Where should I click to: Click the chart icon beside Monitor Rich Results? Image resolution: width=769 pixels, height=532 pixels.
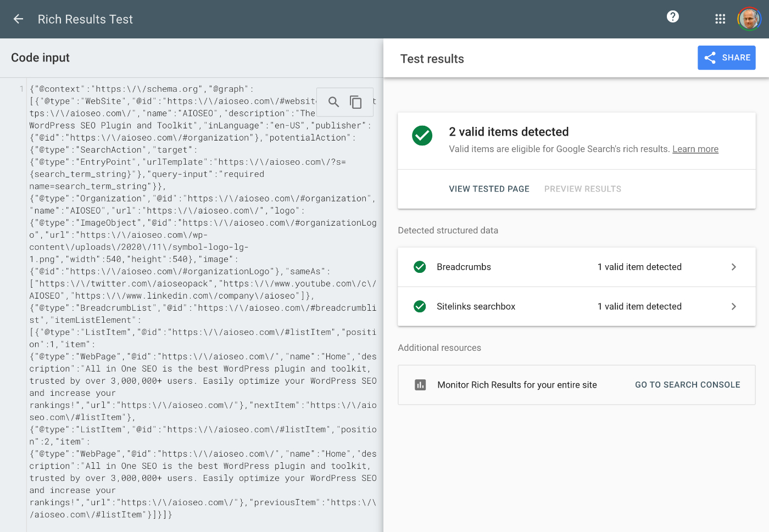[x=420, y=385]
